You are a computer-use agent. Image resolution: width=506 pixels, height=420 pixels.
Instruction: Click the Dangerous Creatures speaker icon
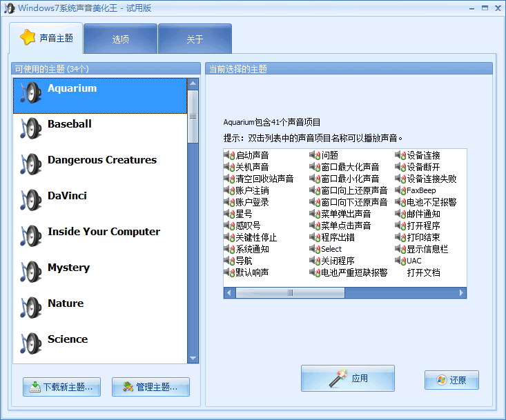point(31,164)
